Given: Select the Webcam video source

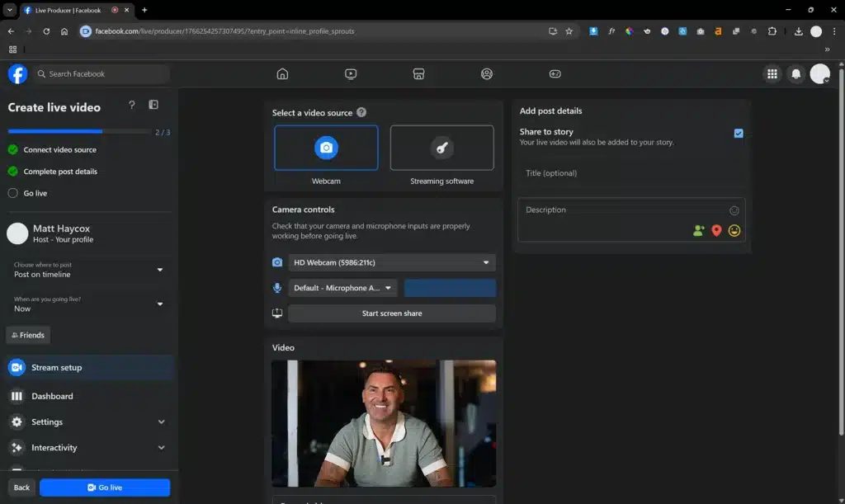Looking at the screenshot, I should tap(326, 148).
